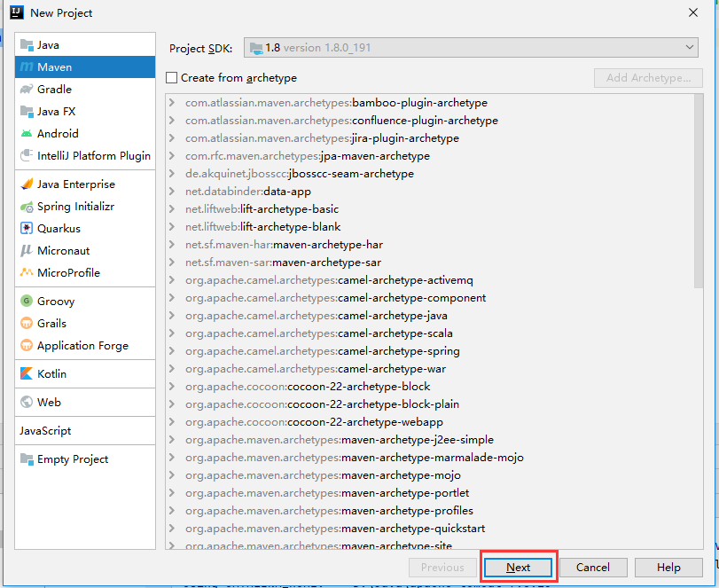Click the Maven 'm' icon
The width and height of the screenshot is (719, 588).
point(27,67)
